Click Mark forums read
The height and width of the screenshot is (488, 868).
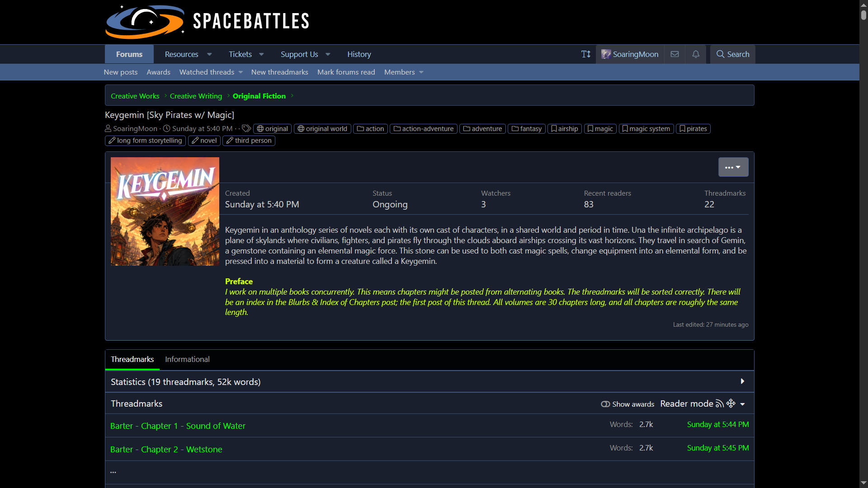click(x=346, y=72)
